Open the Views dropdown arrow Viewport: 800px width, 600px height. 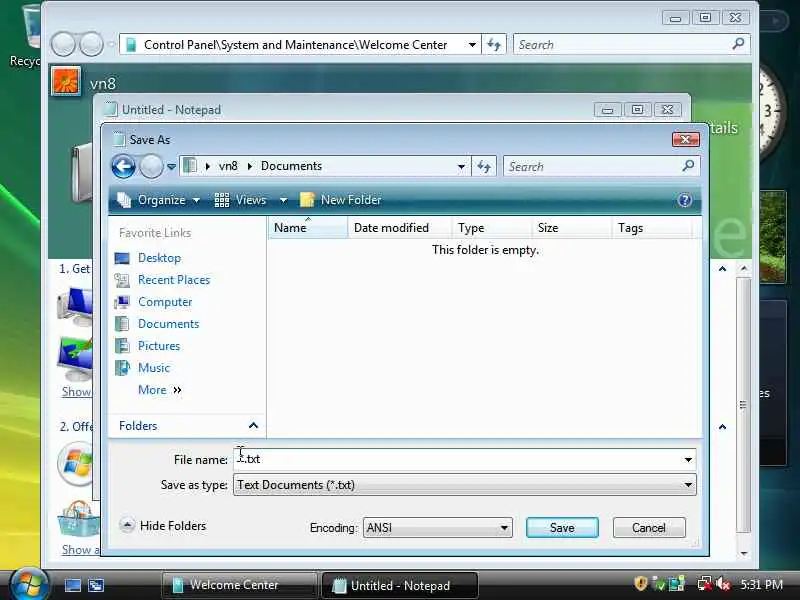click(x=283, y=200)
